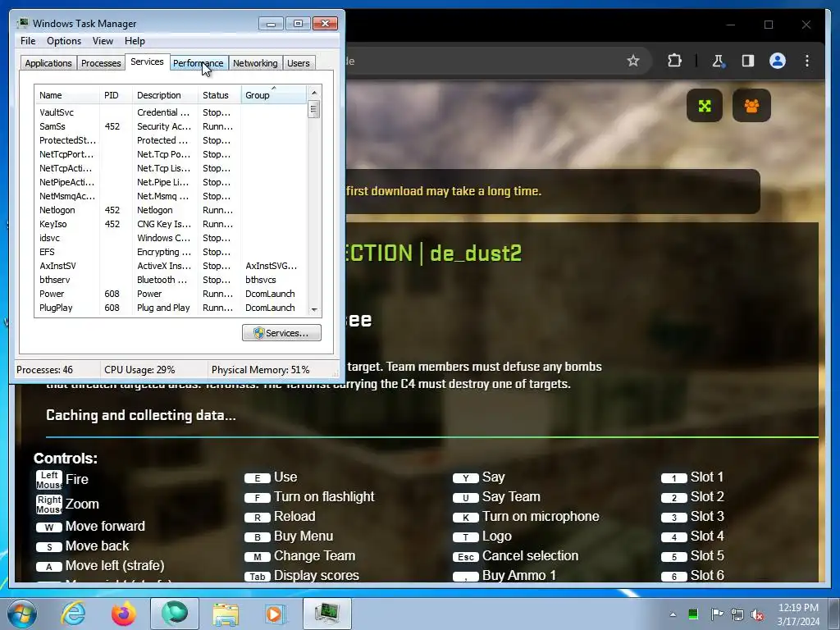
Task: Switch to the Users tab
Action: coord(299,63)
